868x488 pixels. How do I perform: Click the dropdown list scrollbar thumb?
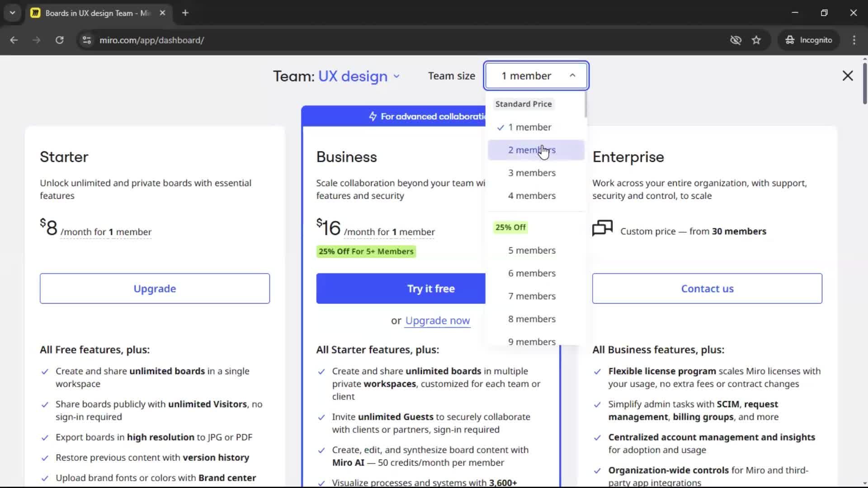pos(585,105)
